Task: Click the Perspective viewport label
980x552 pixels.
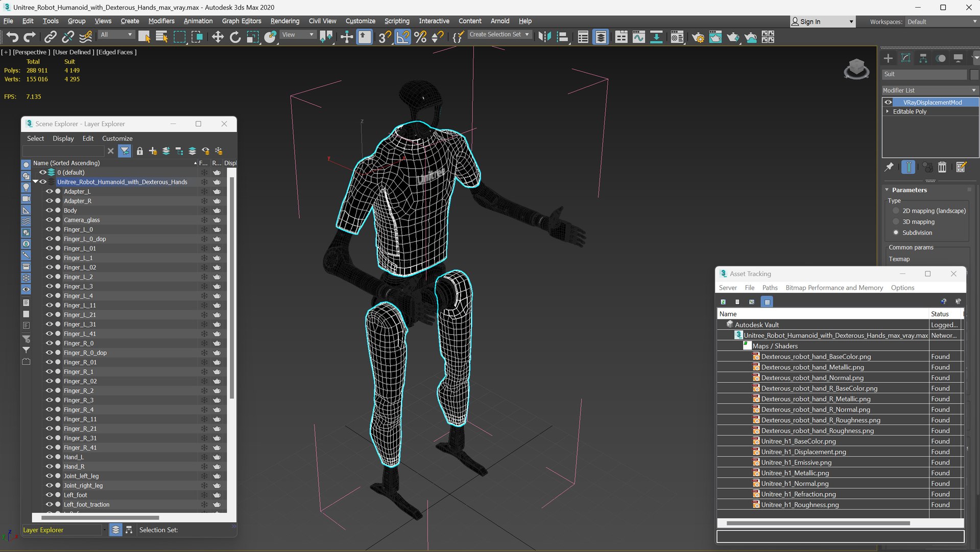Action: (31, 52)
